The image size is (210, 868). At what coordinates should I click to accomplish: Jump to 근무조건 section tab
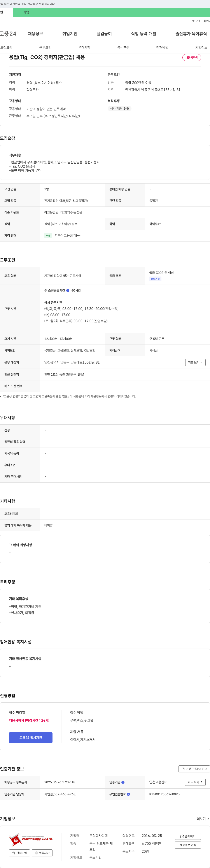[x=45, y=47]
